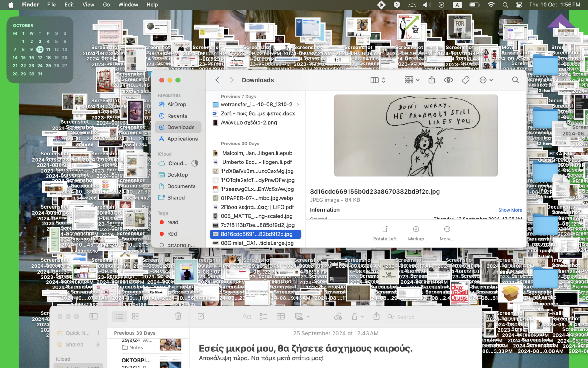Click Show More in Information section
Screen dimensions: 588x368
(510, 210)
